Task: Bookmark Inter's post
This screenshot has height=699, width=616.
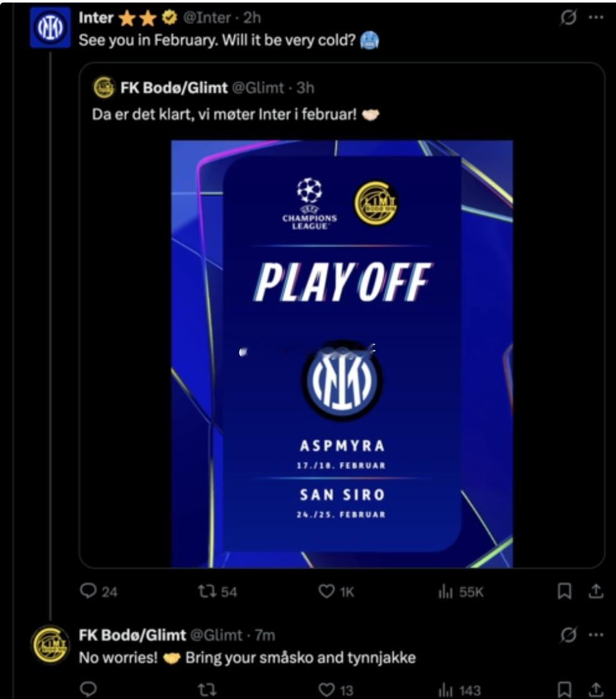Action: (x=565, y=591)
